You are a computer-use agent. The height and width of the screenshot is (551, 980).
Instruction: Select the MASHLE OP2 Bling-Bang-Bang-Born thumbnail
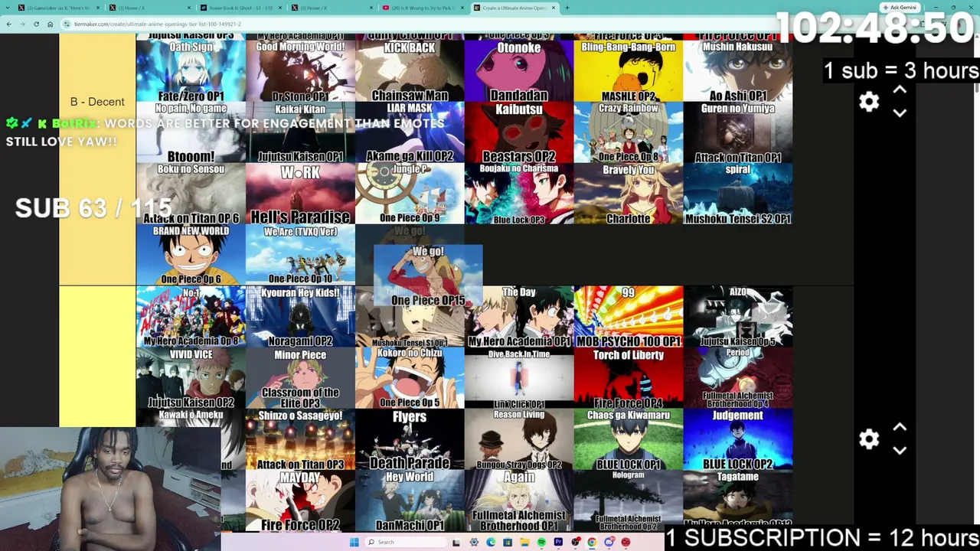pos(629,70)
